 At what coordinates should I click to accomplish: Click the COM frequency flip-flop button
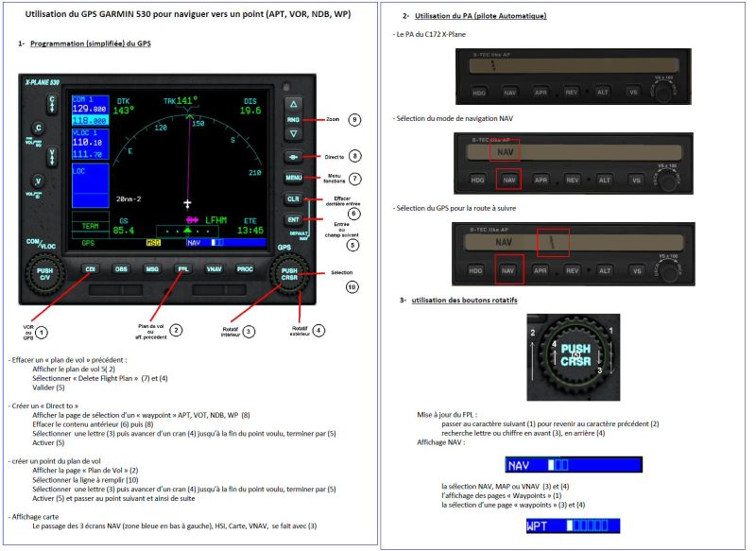coord(52,104)
